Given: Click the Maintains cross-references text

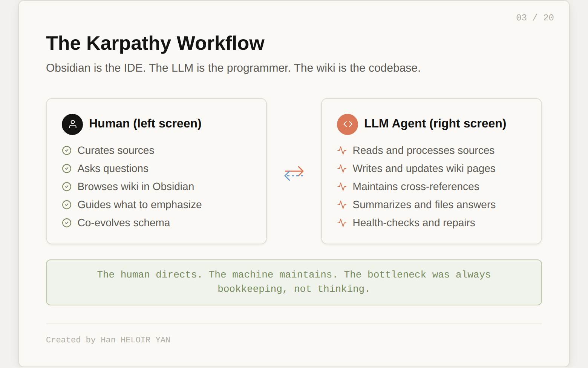Looking at the screenshot, I should tap(416, 187).
